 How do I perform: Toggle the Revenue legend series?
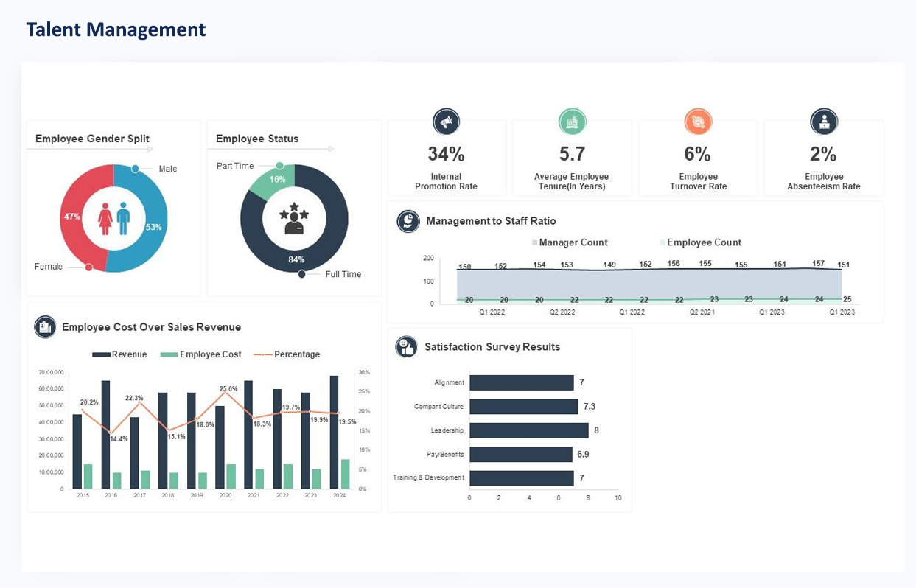pos(119,354)
